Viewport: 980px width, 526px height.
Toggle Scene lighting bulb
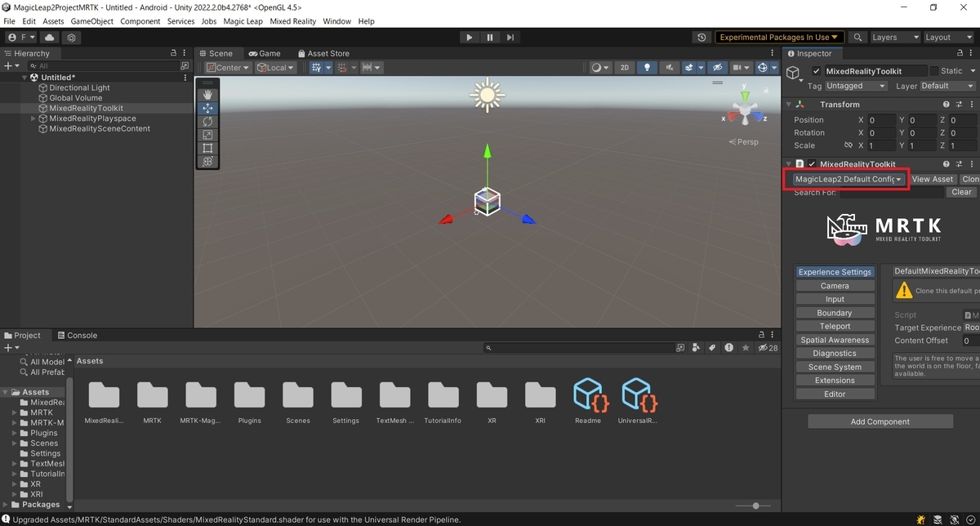click(648, 67)
